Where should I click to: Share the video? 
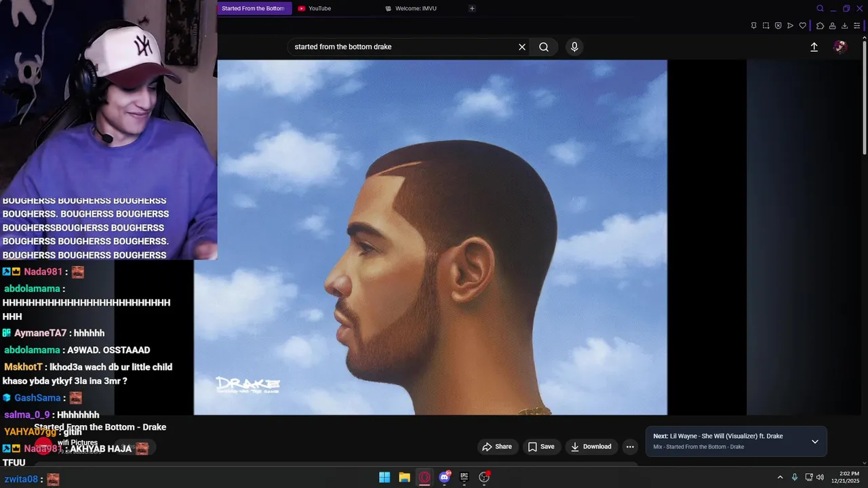click(x=496, y=447)
